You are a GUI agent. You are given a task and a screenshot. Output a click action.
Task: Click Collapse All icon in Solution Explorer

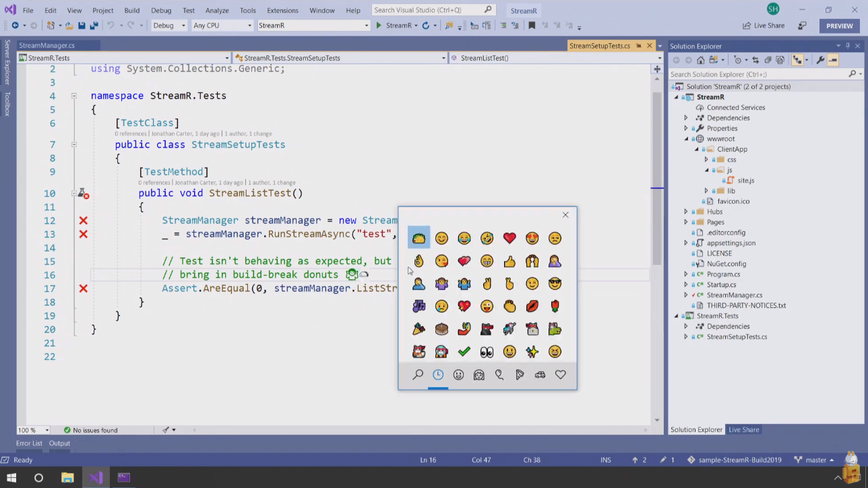click(x=770, y=60)
